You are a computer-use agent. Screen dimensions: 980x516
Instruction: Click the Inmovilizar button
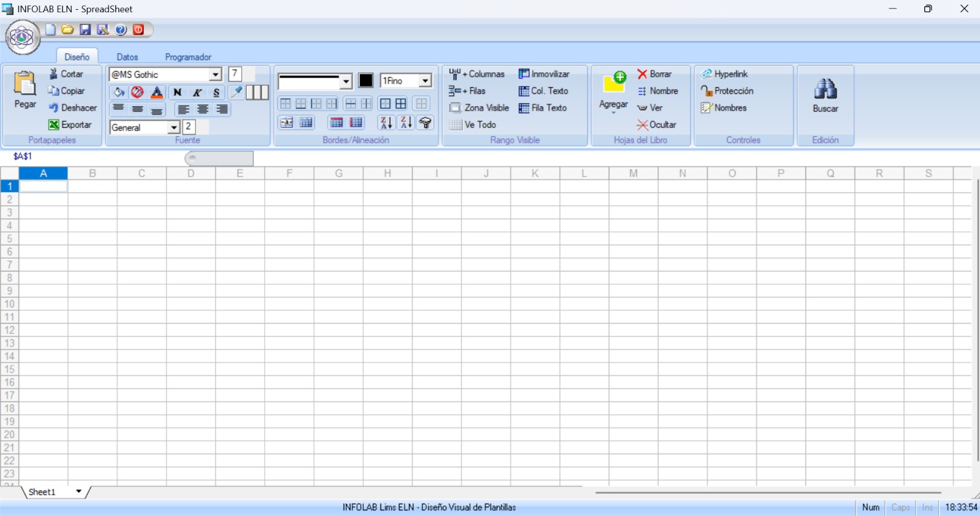[544, 74]
